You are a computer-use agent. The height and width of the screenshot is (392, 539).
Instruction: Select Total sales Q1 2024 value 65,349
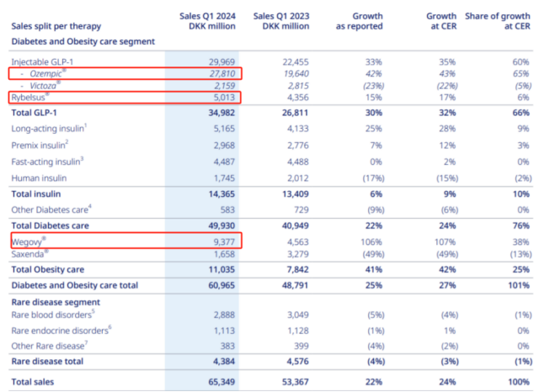221,382
